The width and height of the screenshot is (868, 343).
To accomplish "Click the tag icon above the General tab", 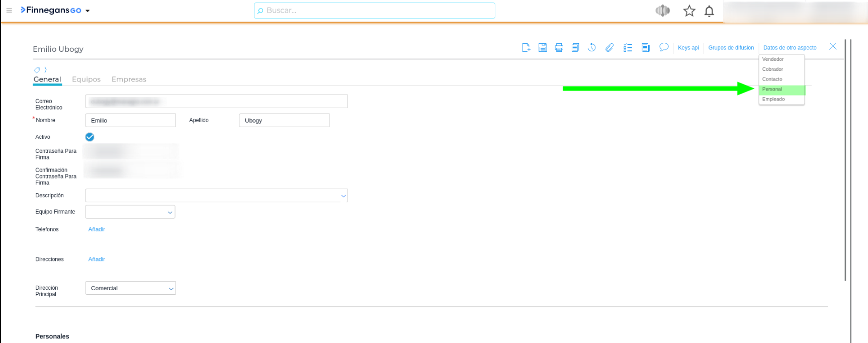I will pos(37,70).
